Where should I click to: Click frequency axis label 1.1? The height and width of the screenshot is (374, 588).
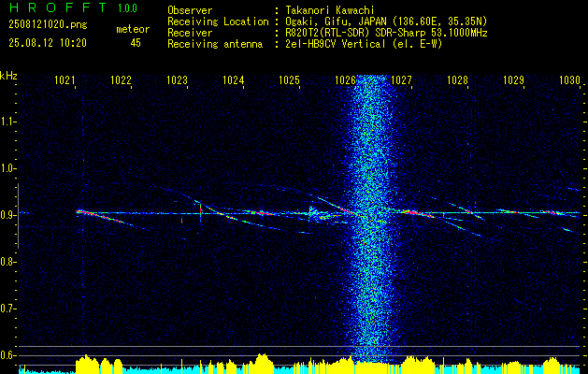point(7,122)
